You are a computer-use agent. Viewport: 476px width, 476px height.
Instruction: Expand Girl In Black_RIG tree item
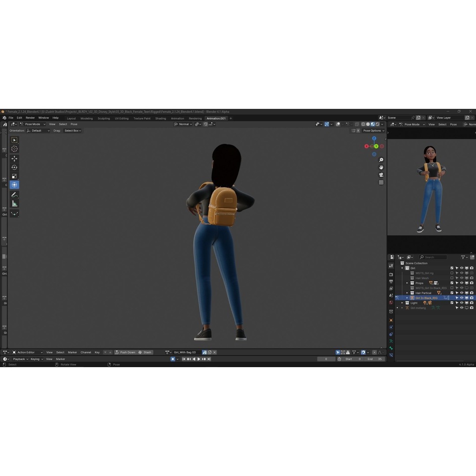click(x=407, y=298)
